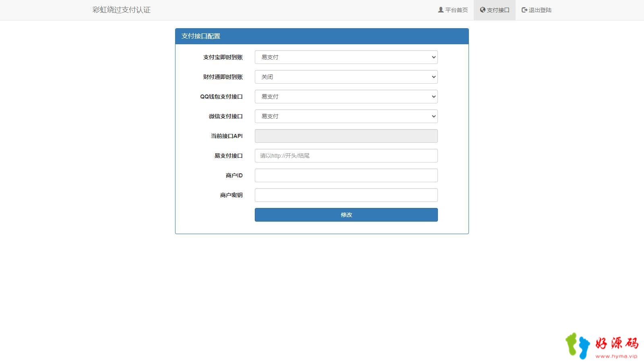Open the 平台首页 navigation item
The width and height of the screenshot is (644, 362).
(453, 10)
